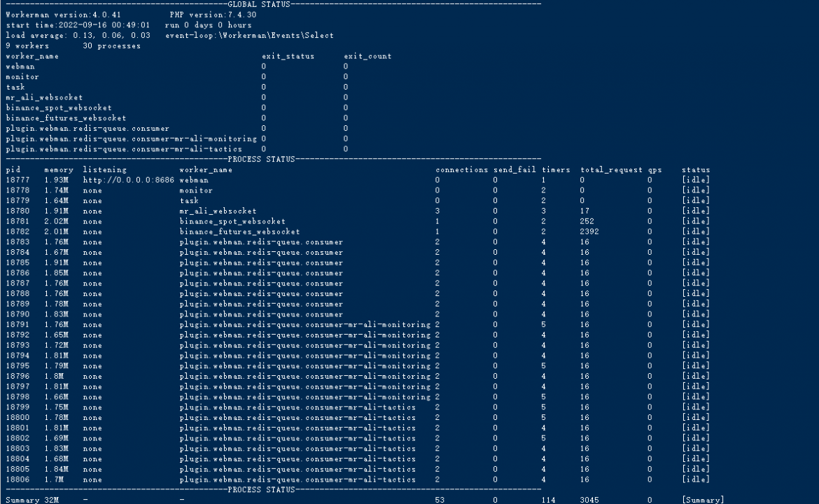Click the Workerman version:4.0.41 text

tap(63, 15)
